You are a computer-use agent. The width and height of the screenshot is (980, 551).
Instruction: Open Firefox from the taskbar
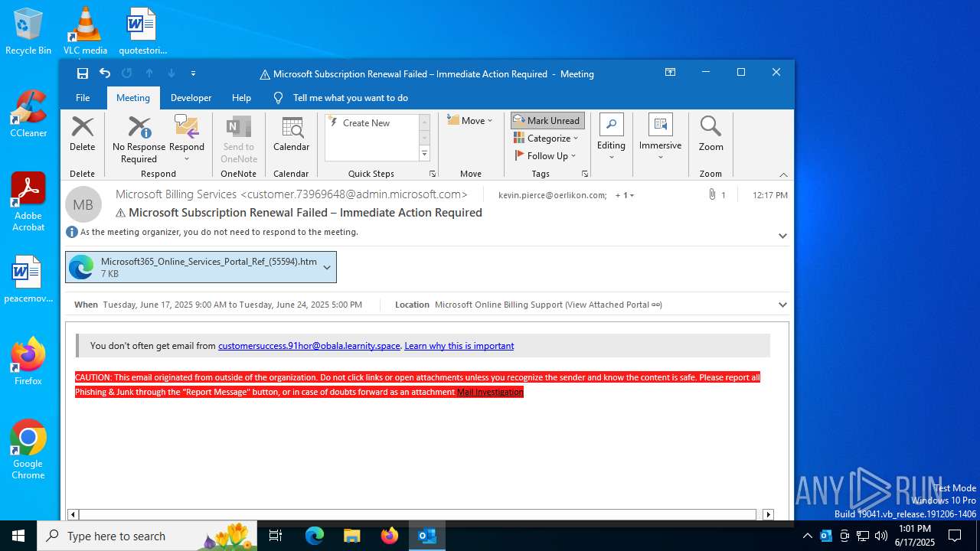point(390,536)
